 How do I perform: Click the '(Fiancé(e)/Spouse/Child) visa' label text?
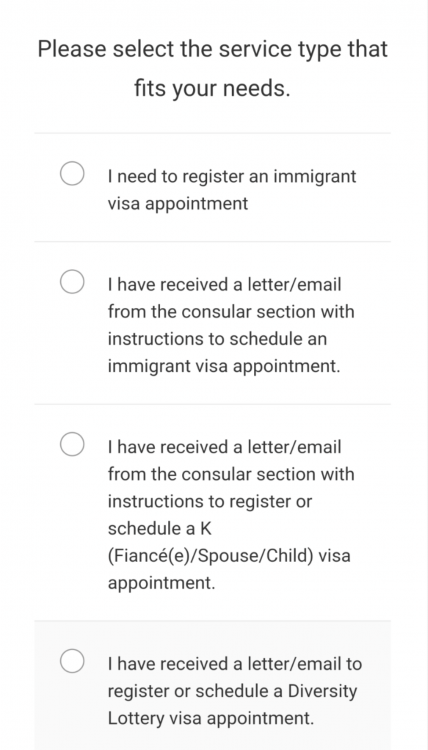[229, 556]
